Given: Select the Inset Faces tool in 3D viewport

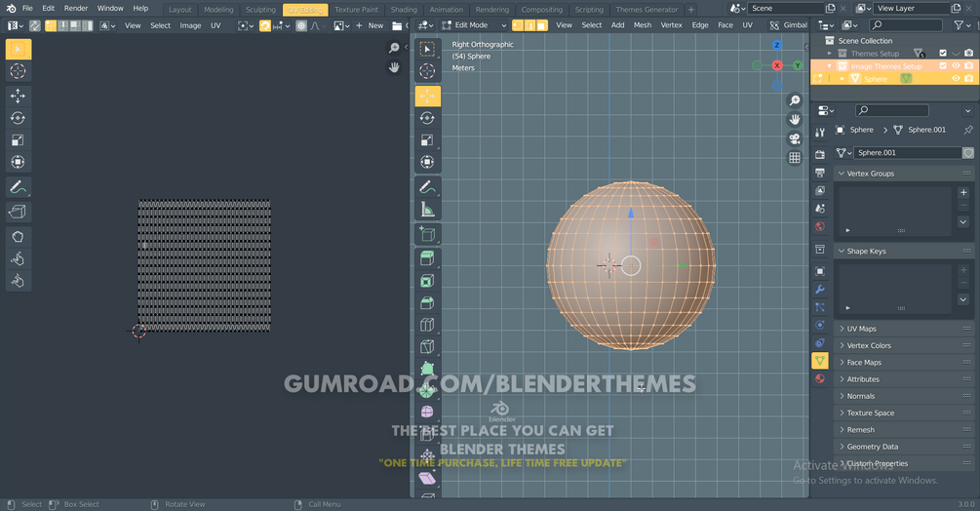Looking at the screenshot, I should tap(427, 281).
